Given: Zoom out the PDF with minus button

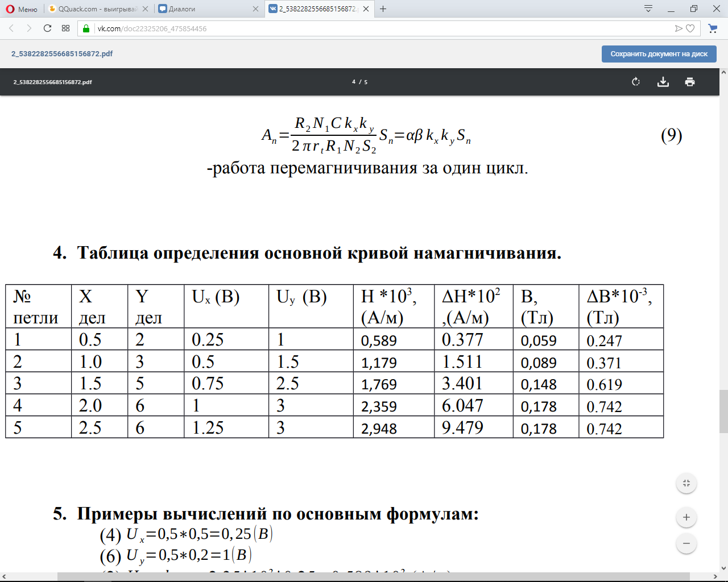Looking at the screenshot, I should [686, 543].
